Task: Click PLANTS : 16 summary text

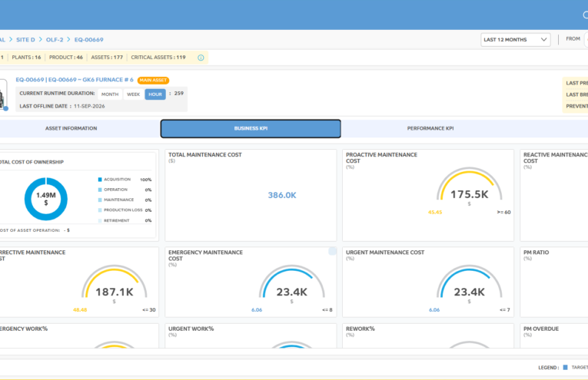Action: click(26, 58)
